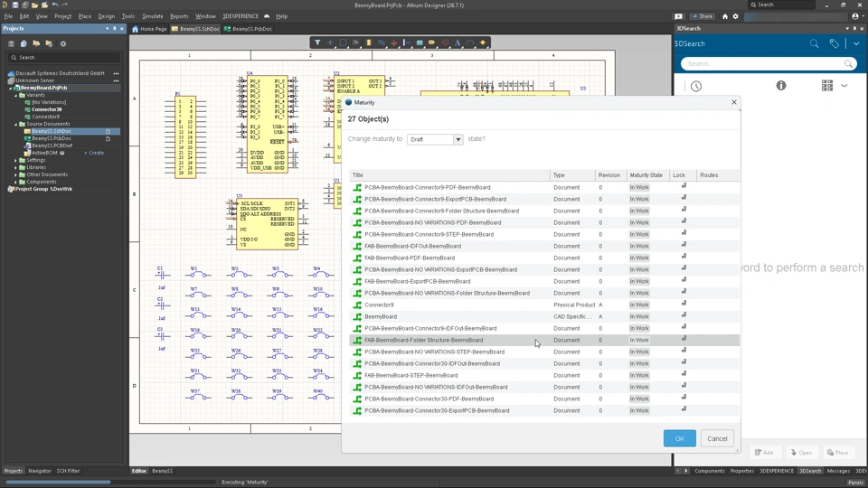
Task: Click the grid view icon in the 3DSearch panel
Action: point(827,85)
